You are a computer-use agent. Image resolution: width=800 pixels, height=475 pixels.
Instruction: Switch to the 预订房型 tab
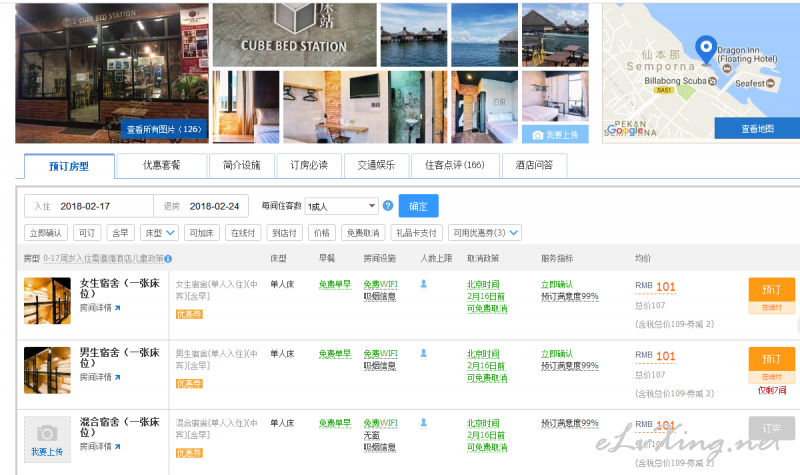[69, 166]
